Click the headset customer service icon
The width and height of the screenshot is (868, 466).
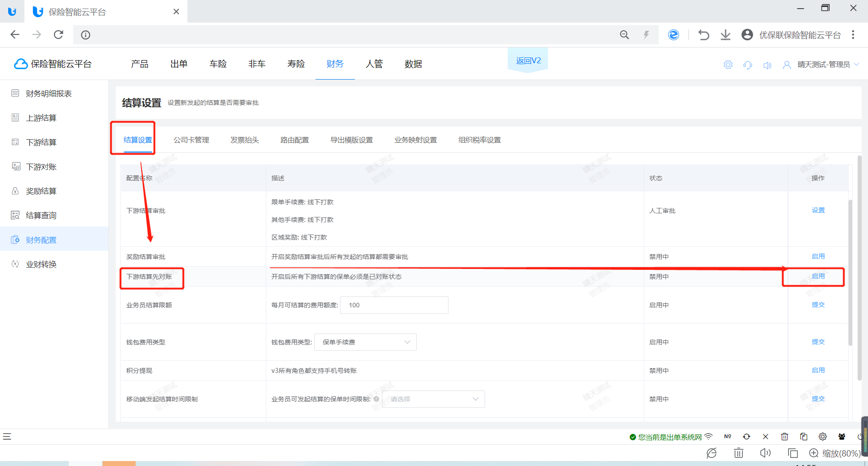tap(748, 65)
